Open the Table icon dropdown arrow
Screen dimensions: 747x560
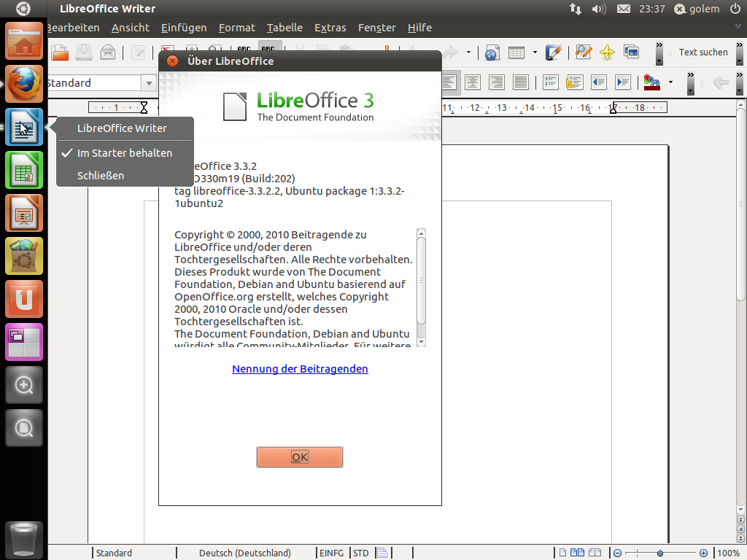point(535,52)
